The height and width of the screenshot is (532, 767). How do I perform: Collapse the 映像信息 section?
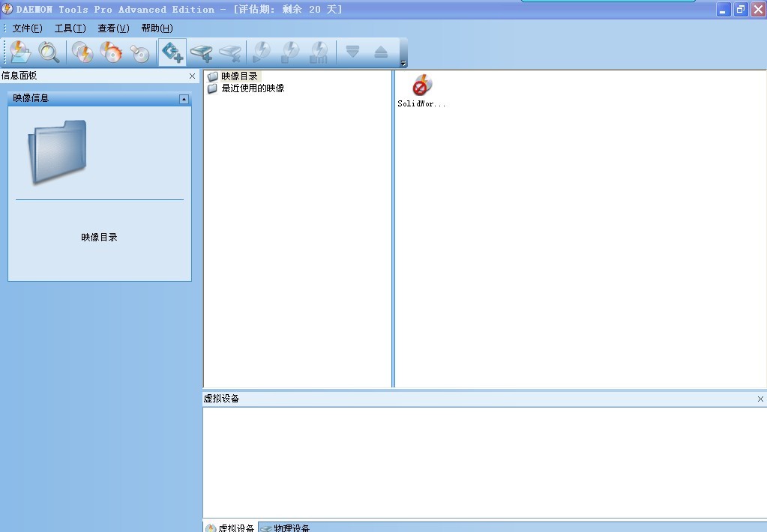pos(184,99)
